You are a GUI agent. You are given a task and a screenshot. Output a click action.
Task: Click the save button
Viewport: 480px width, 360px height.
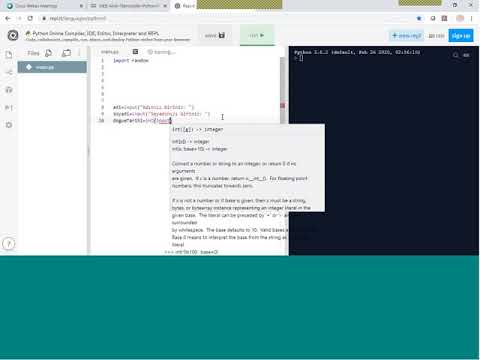[x=215, y=35]
